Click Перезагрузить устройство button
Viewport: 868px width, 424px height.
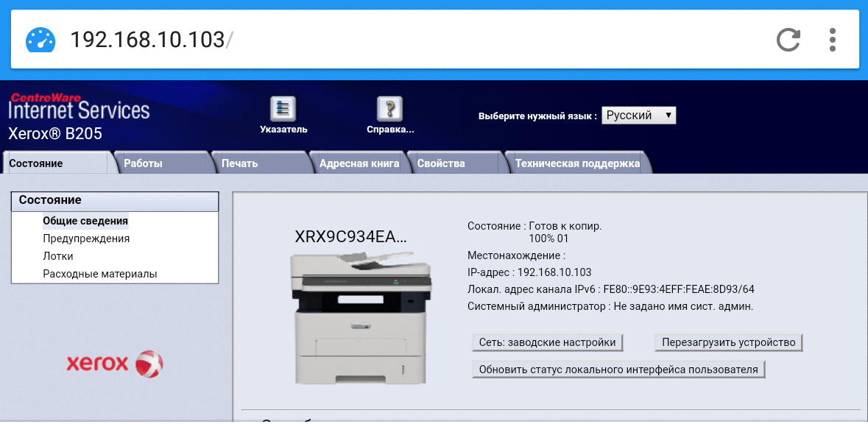[x=729, y=342]
